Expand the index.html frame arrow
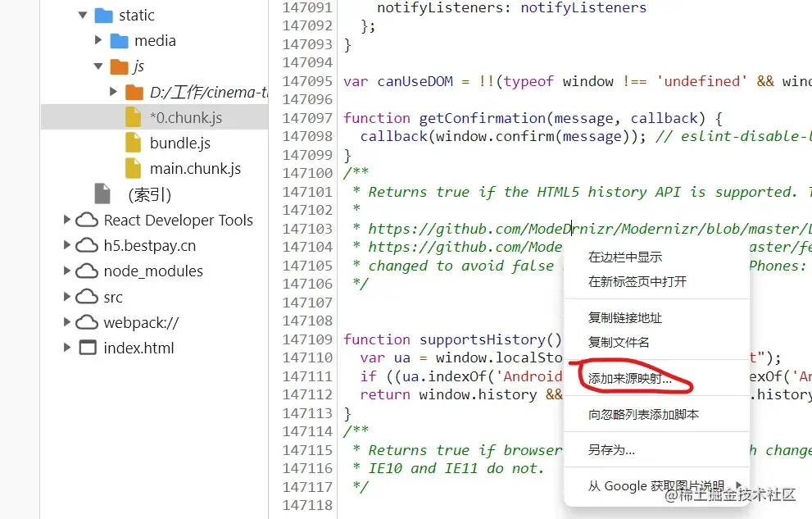 coord(67,347)
